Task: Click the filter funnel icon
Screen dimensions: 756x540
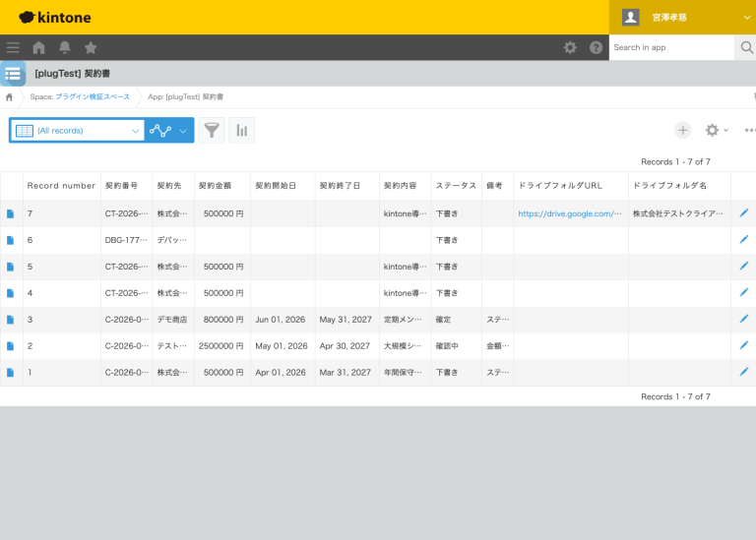Action: click(212, 130)
